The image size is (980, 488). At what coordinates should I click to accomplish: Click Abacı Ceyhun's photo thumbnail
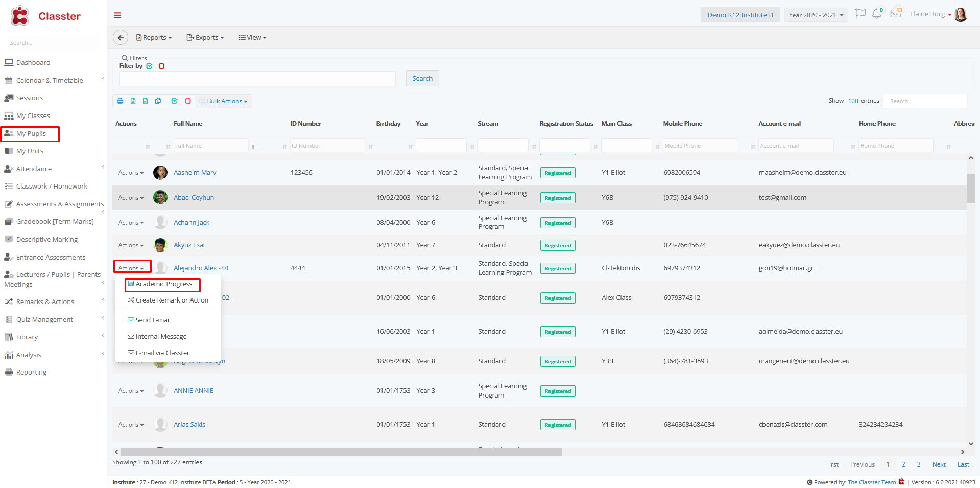pos(160,197)
